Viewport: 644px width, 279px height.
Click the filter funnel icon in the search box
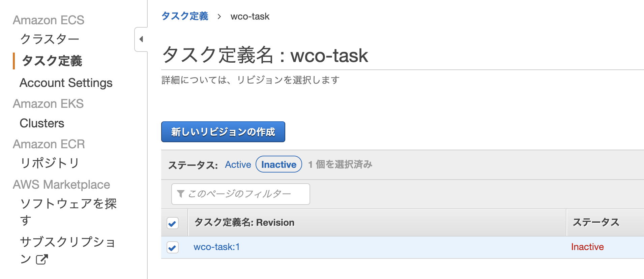pos(181,194)
